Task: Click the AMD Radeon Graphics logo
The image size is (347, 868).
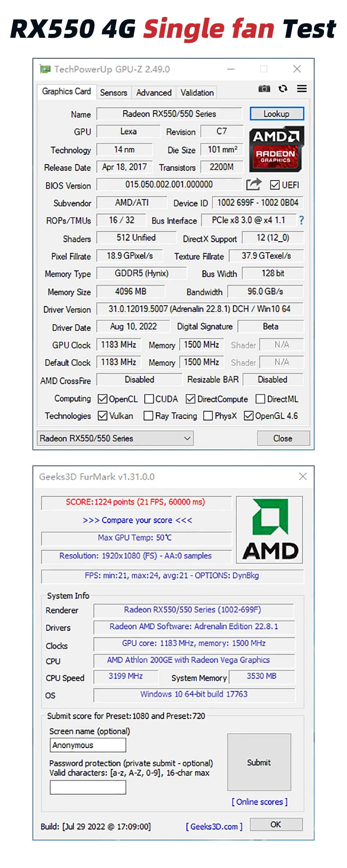Action: pyautogui.click(x=276, y=149)
